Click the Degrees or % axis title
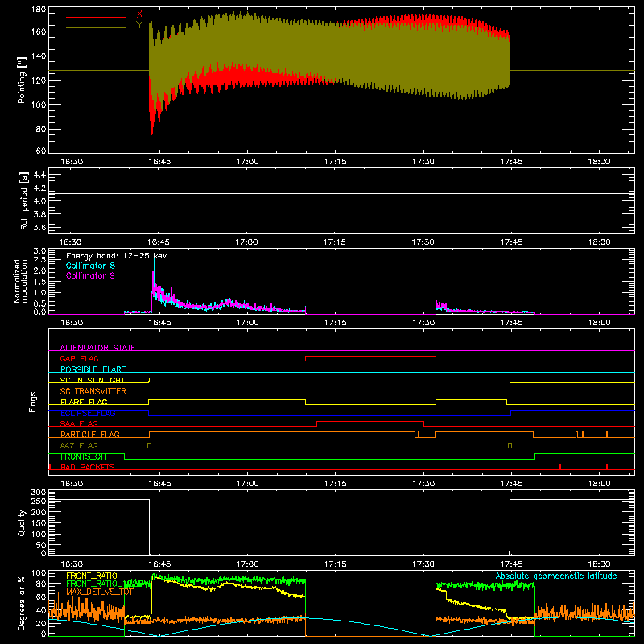Image resolution: width=644 pixels, height=644 pixels. [21, 603]
